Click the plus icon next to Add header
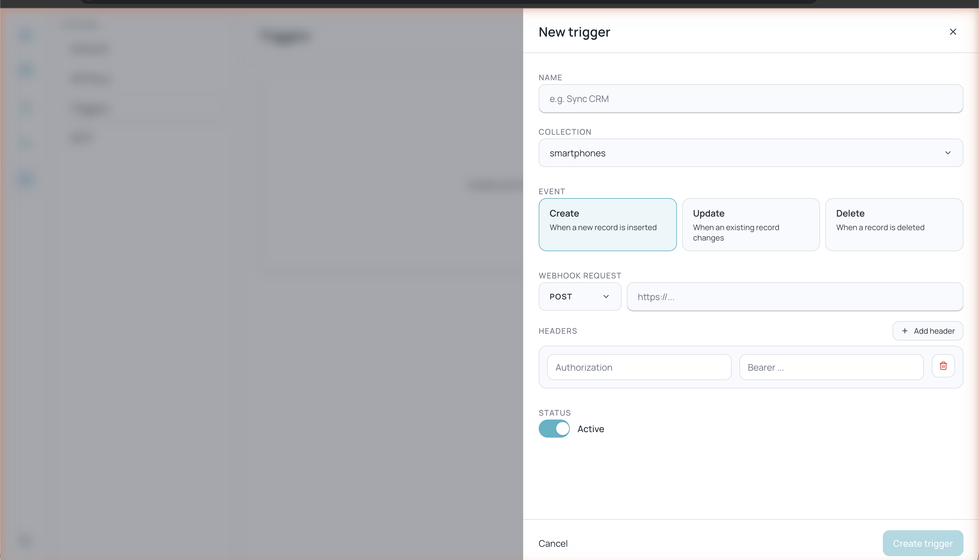The height and width of the screenshot is (560, 979). [x=905, y=331]
